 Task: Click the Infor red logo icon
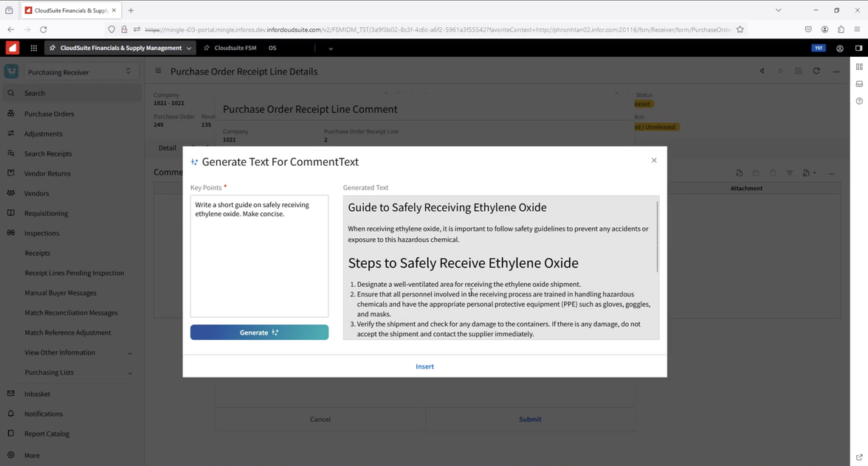point(12,48)
